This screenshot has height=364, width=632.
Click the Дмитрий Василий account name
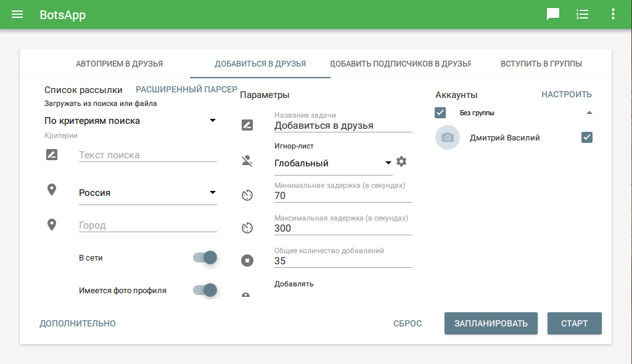pos(504,138)
